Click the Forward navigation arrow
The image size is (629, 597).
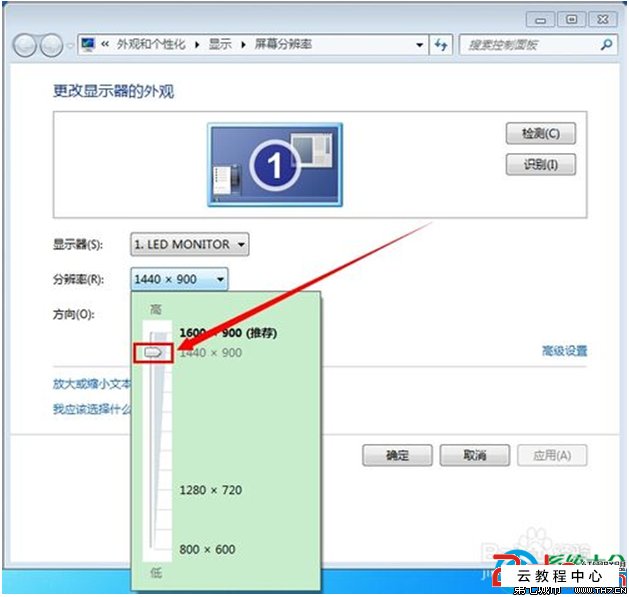click(52, 45)
